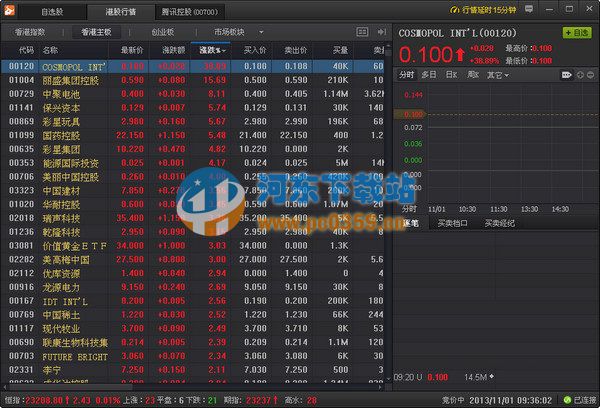Select the 龙源电力 stock row

[x=193, y=287]
